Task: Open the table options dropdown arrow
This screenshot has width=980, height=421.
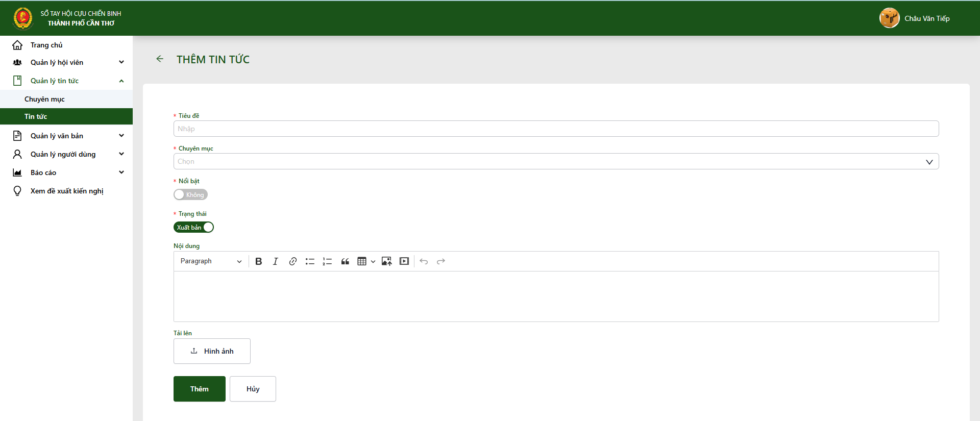Action: pyautogui.click(x=373, y=261)
